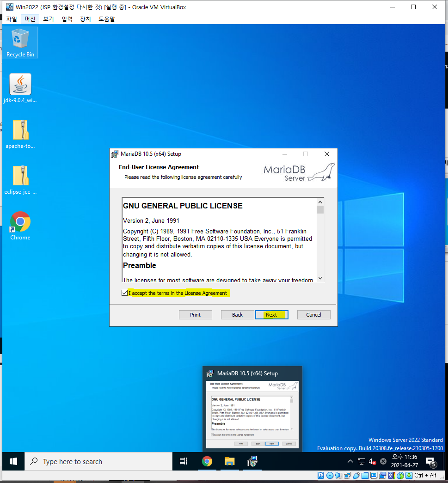This screenshot has height=483, width=448.
Task: Select the jdk-9.0.4 installer desktop icon
Action: [x=20, y=88]
